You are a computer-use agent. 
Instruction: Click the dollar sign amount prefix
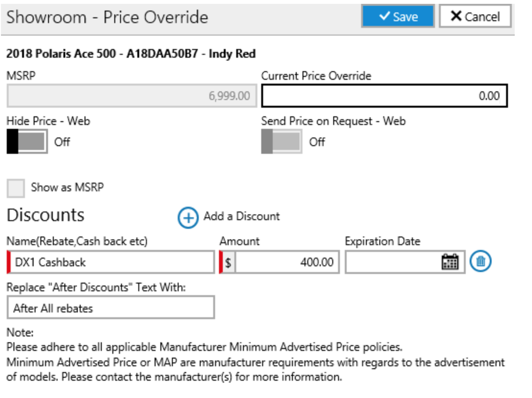coord(229,262)
